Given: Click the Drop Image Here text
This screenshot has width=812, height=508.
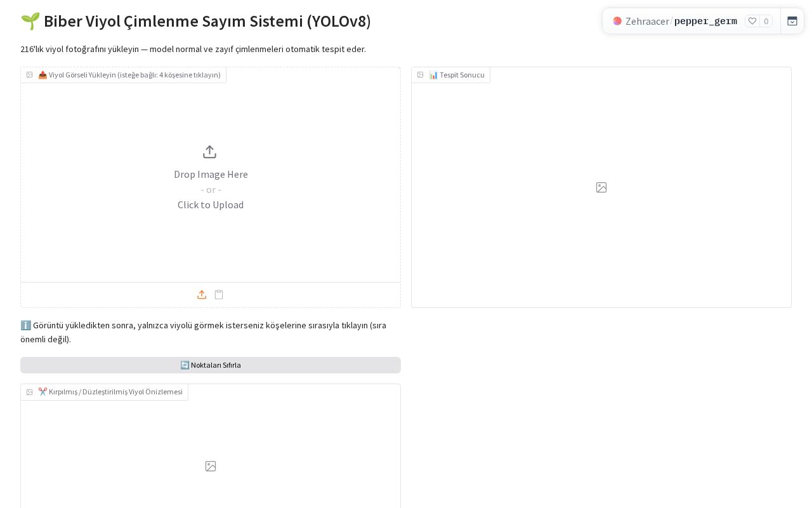Looking at the screenshot, I should coord(211,174).
